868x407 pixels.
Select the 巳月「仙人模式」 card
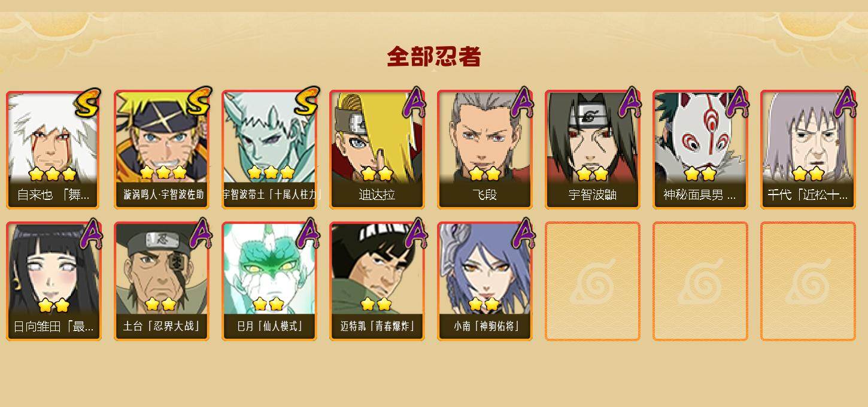pyautogui.click(x=269, y=281)
